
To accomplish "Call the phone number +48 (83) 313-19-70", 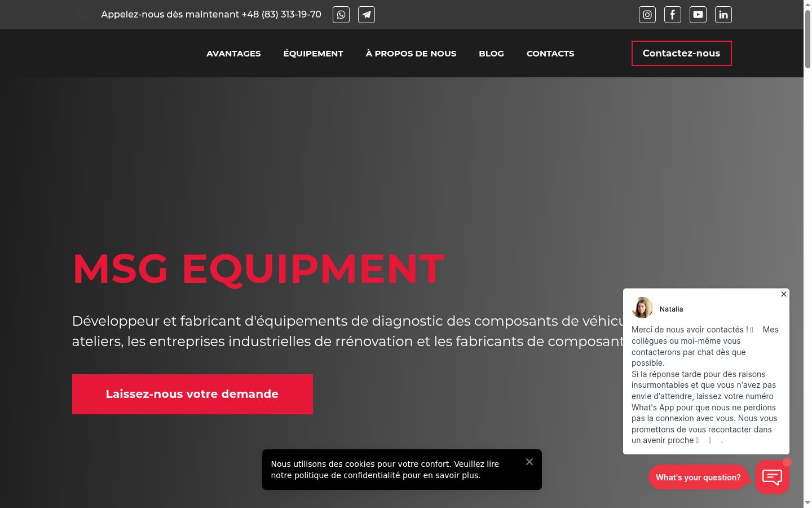I will 281,15.
